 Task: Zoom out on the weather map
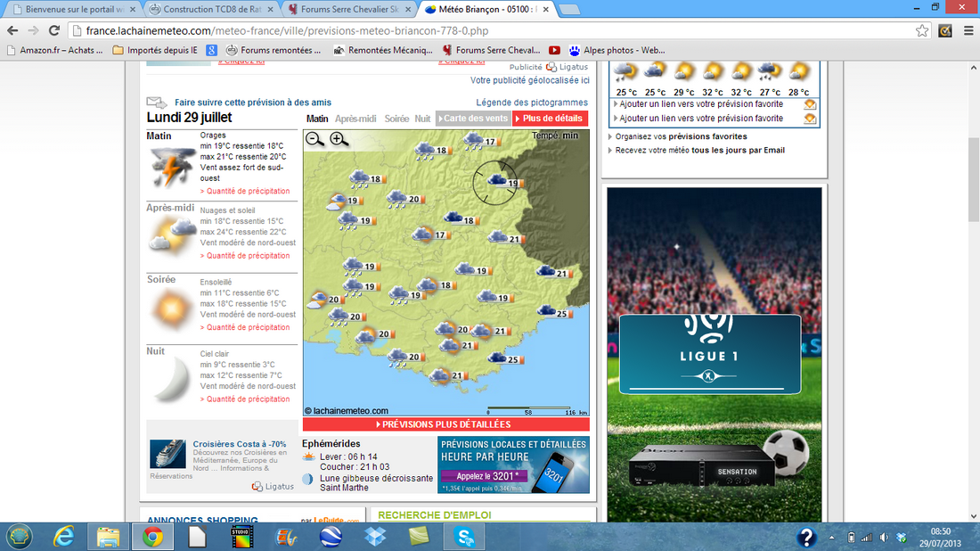click(314, 139)
